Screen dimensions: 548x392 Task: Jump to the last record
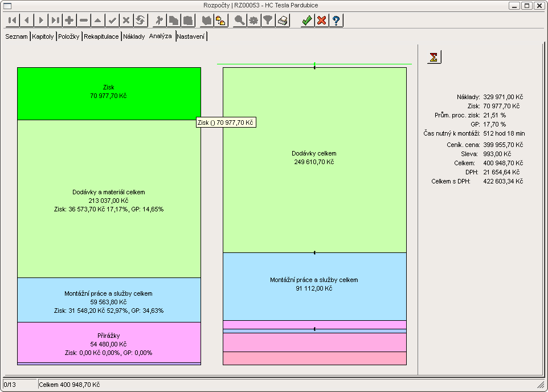(55, 21)
